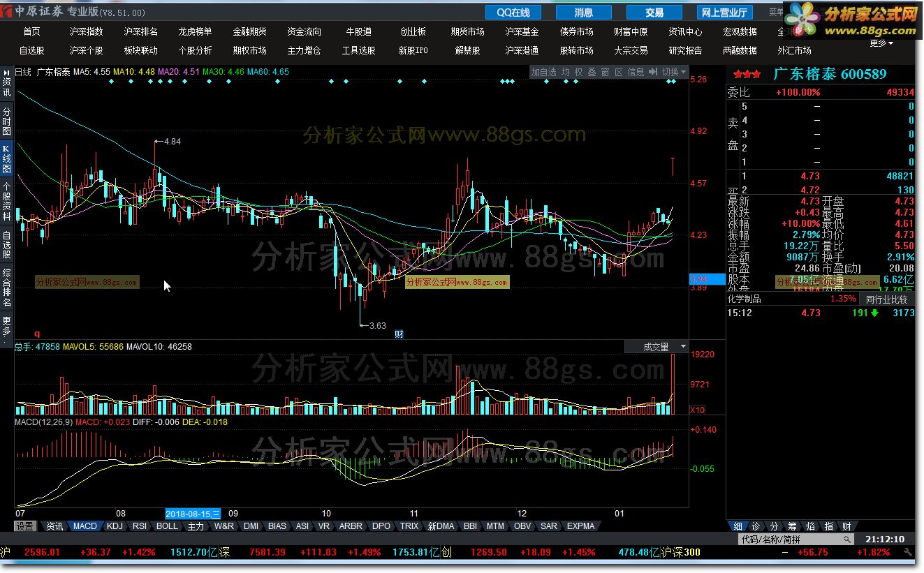
Task: Open the 日线 period selector
Action: (x=23, y=72)
